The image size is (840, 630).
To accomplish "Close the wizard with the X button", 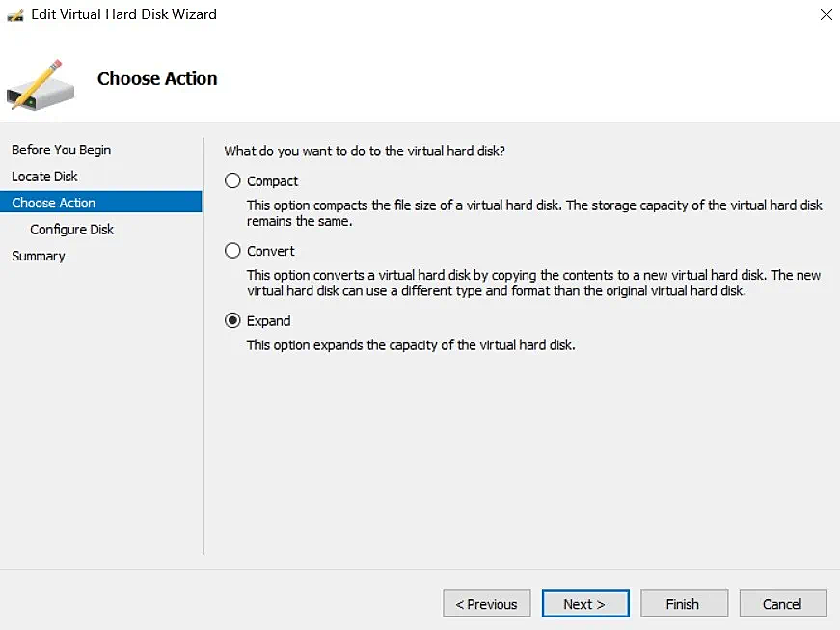I will click(x=826, y=14).
